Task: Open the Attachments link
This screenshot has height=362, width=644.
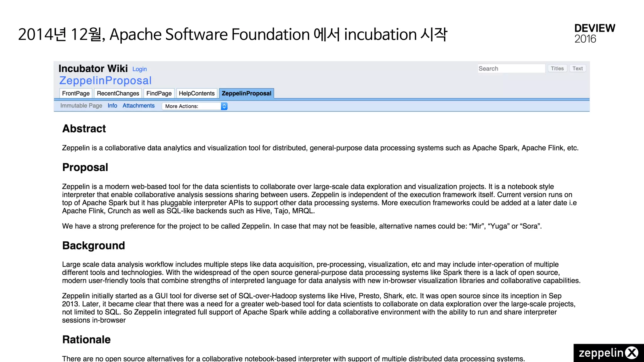Action: pyautogui.click(x=139, y=106)
